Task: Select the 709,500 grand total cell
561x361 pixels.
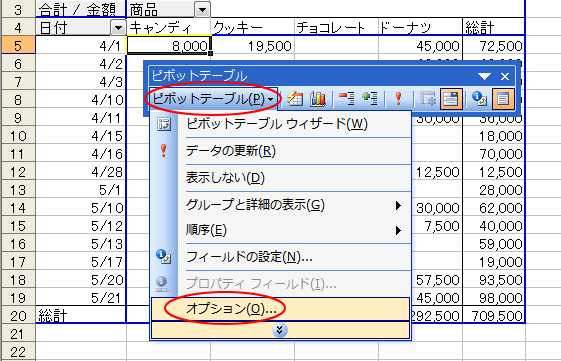Action: pos(494,316)
